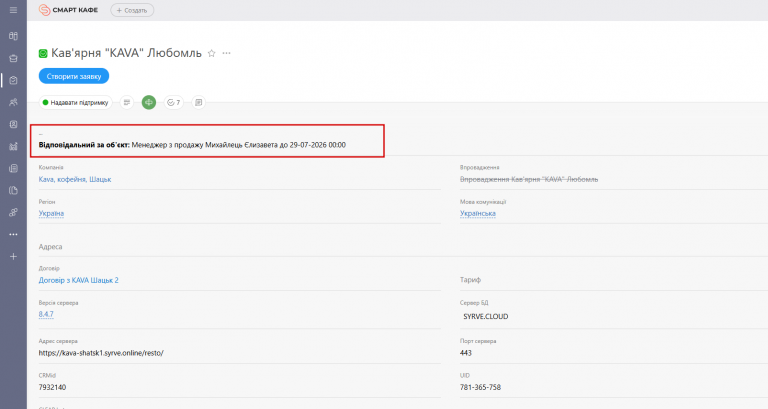Open the sidebar analytics chart icon
Viewport: 768px width, 409px height.
coord(13,146)
